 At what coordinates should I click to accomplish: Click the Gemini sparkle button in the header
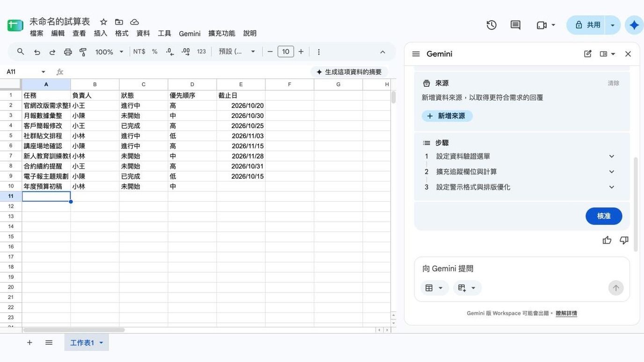[634, 25]
